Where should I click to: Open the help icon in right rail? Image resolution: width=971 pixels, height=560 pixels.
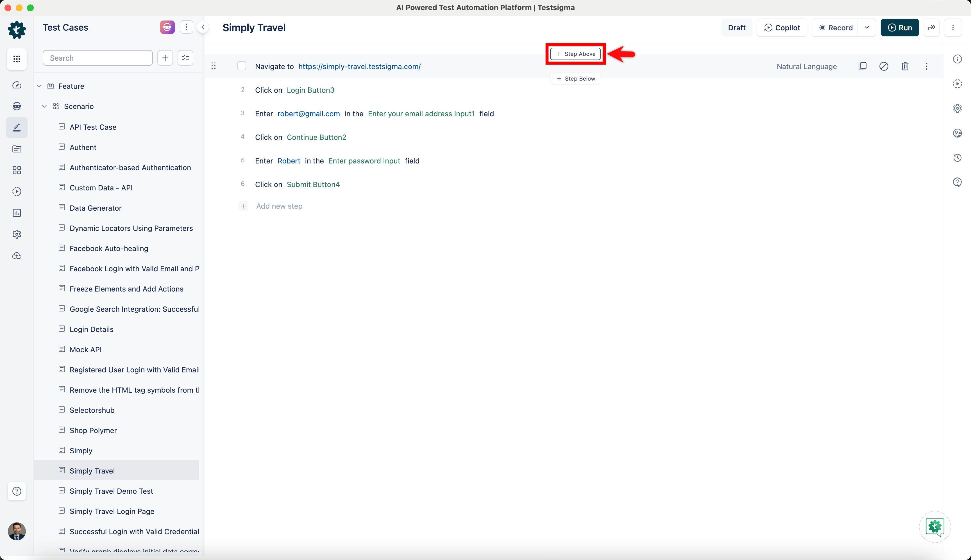click(957, 182)
